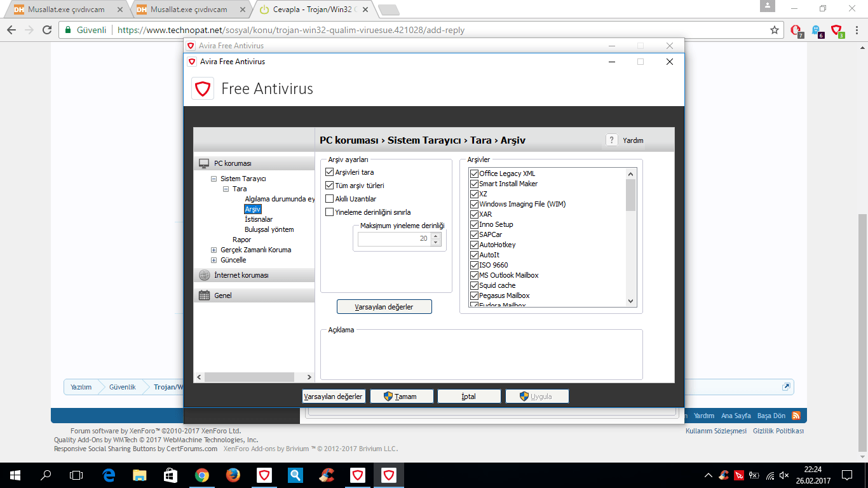Click the Genel calendar icon
Viewport: 868px width, 488px height.
[204, 295]
